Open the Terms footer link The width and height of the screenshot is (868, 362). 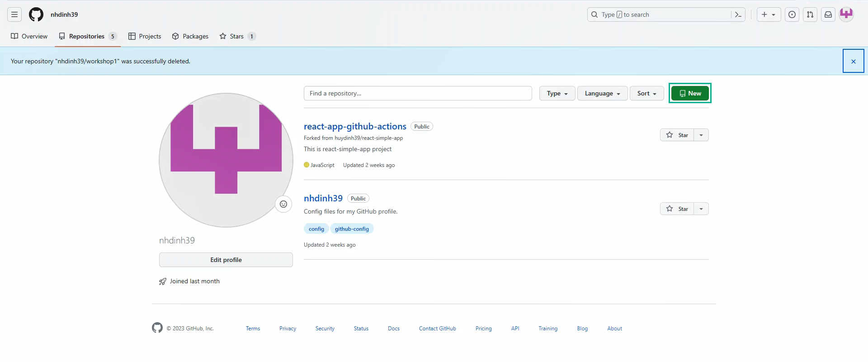tap(253, 329)
